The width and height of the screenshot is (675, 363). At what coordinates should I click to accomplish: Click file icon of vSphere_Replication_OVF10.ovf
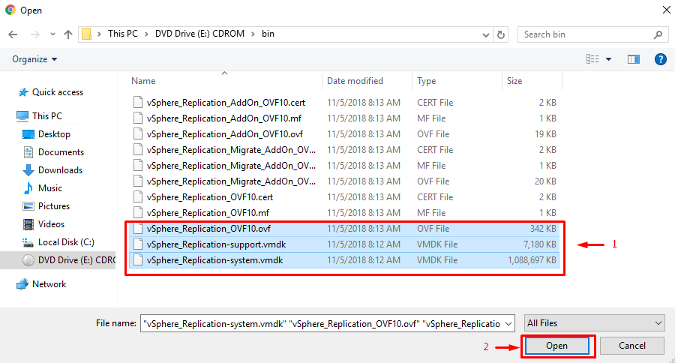click(x=138, y=229)
